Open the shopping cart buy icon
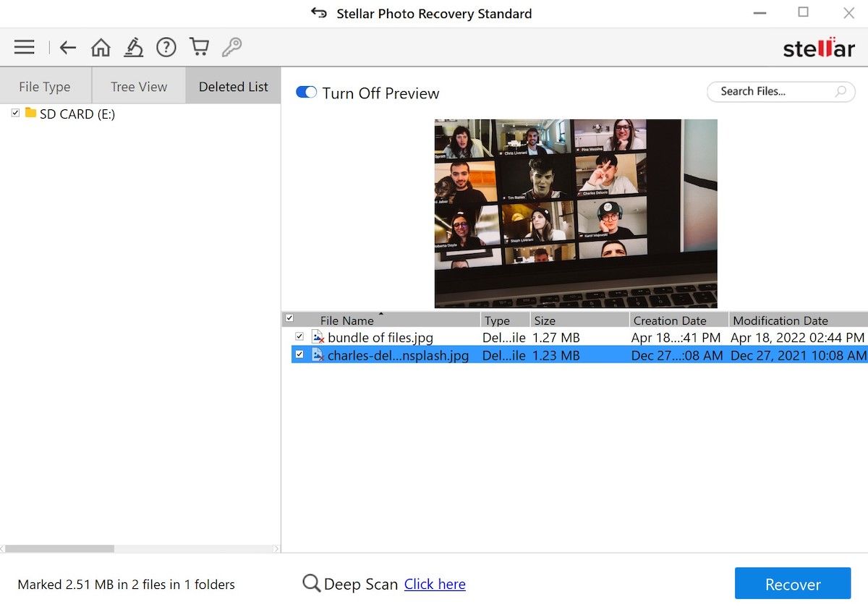This screenshot has height=607, width=868. (199, 48)
